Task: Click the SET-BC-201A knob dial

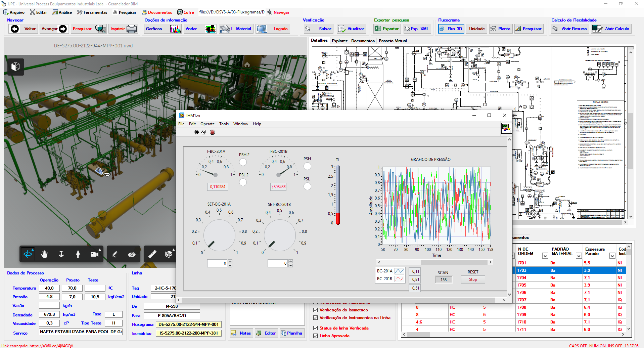Action: pos(219,235)
